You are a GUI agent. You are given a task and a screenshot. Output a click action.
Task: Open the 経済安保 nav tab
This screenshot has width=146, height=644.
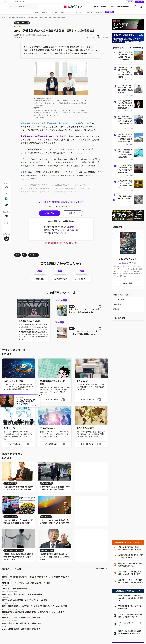[x=89, y=12]
